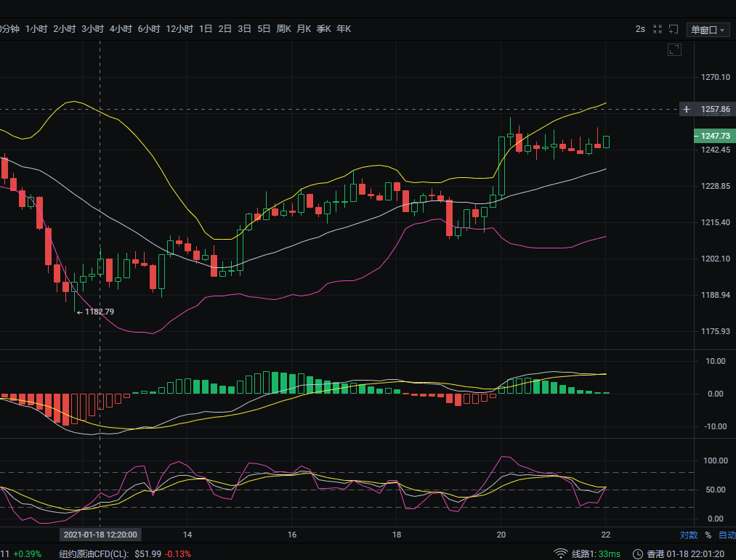This screenshot has height=560, width=736.
Task: Toggle the 自动 auto scale
Action: click(727, 535)
